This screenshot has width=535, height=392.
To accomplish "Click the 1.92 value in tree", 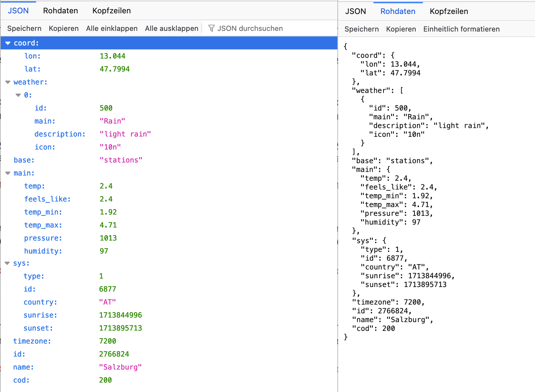I will pos(108,212).
